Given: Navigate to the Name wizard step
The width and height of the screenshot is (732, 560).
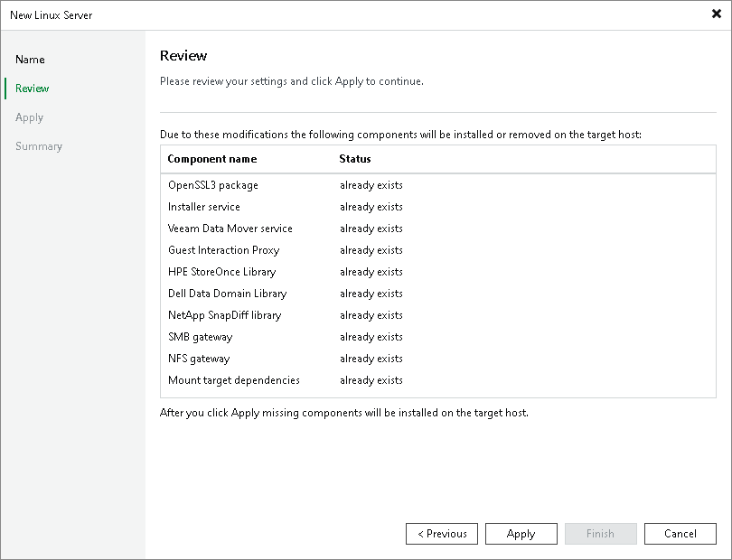Looking at the screenshot, I should pyautogui.click(x=30, y=59).
